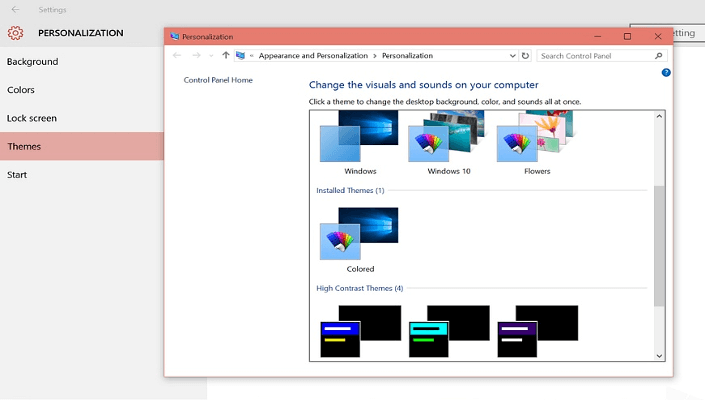Go back in Personalization control panel

pos(177,55)
